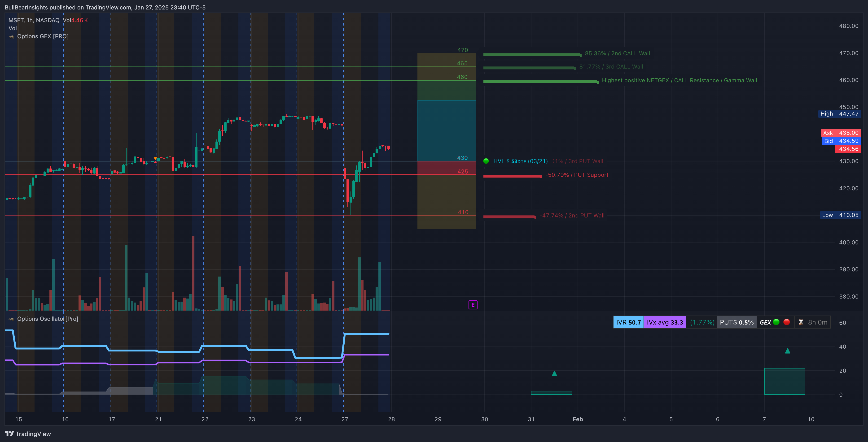
Task: Click the IVx avg 33.3 badge
Action: (x=665, y=322)
